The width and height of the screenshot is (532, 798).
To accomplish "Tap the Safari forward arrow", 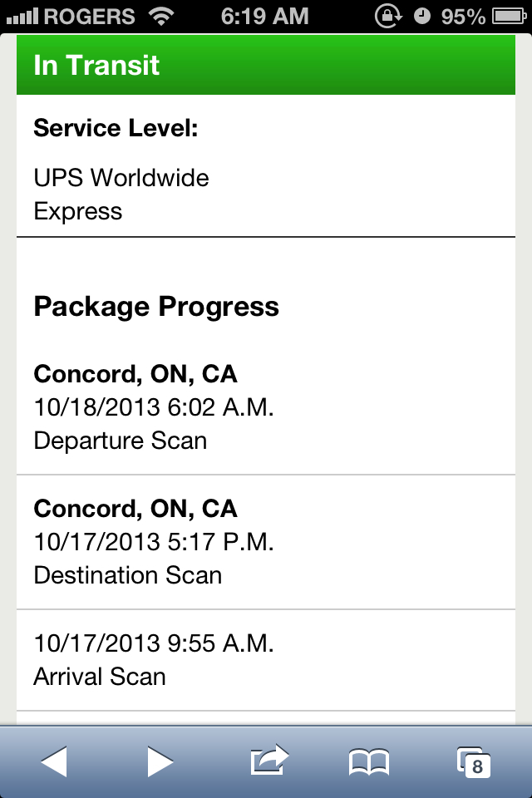I will [x=160, y=761].
